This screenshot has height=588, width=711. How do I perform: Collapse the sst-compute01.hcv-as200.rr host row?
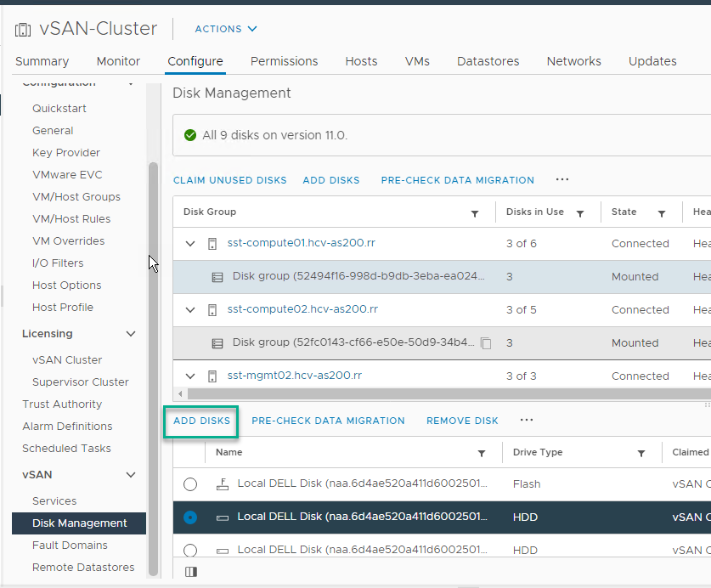pyautogui.click(x=190, y=243)
